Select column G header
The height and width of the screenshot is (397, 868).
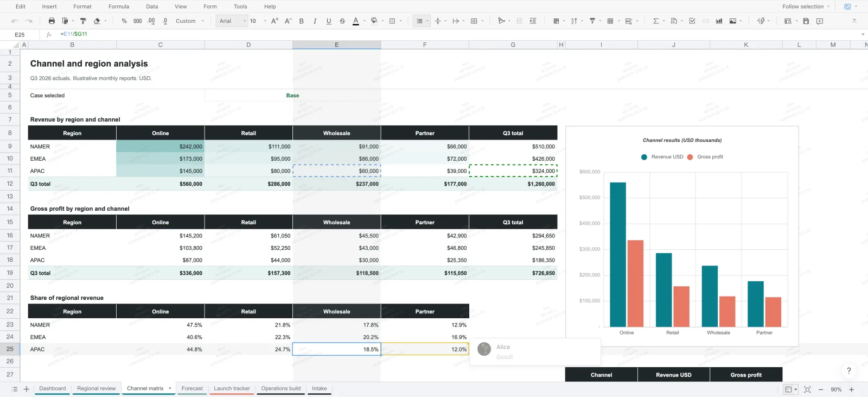click(x=513, y=45)
